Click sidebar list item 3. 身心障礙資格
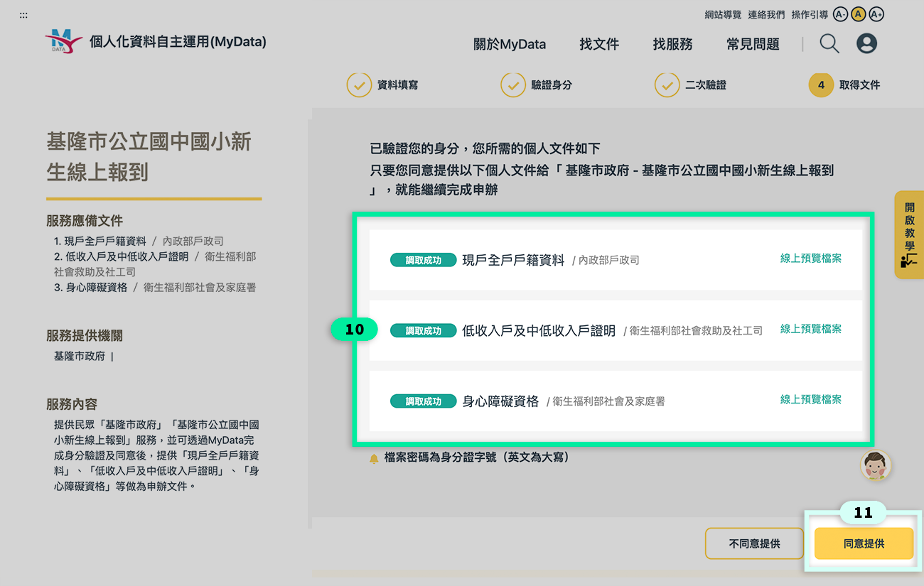Viewport: 924px width, 586px height. [x=91, y=288]
